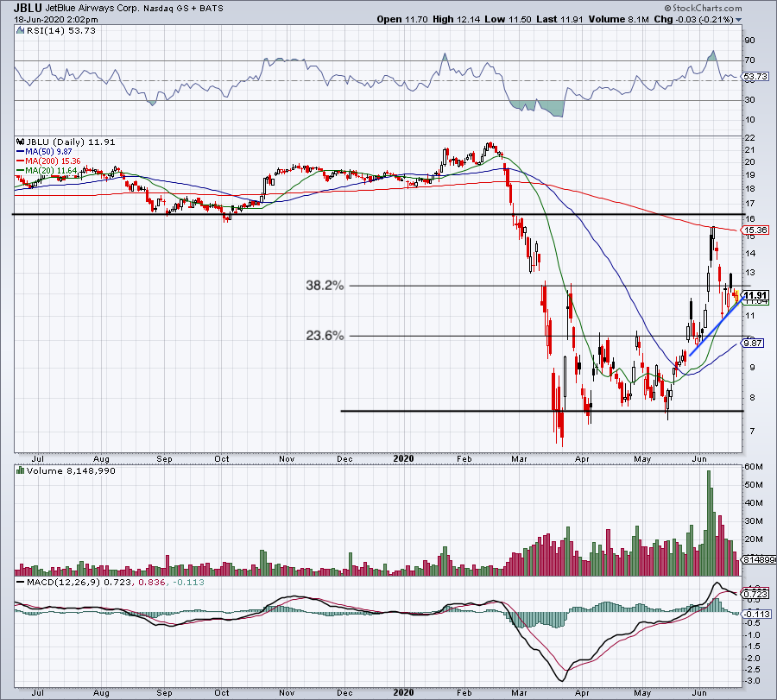The height and width of the screenshot is (700, 777).
Task: Click the 90 RSI axis label
Action: 749,40
